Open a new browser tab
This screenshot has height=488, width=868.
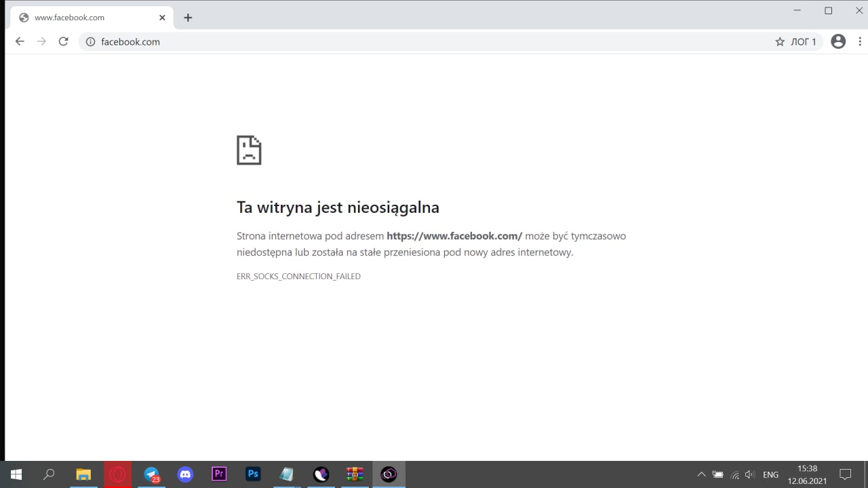click(188, 18)
